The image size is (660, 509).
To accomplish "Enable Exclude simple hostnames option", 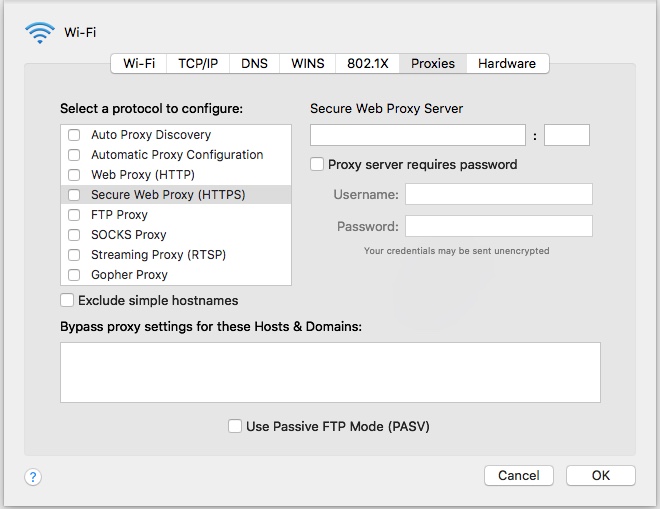I will click(x=68, y=300).
